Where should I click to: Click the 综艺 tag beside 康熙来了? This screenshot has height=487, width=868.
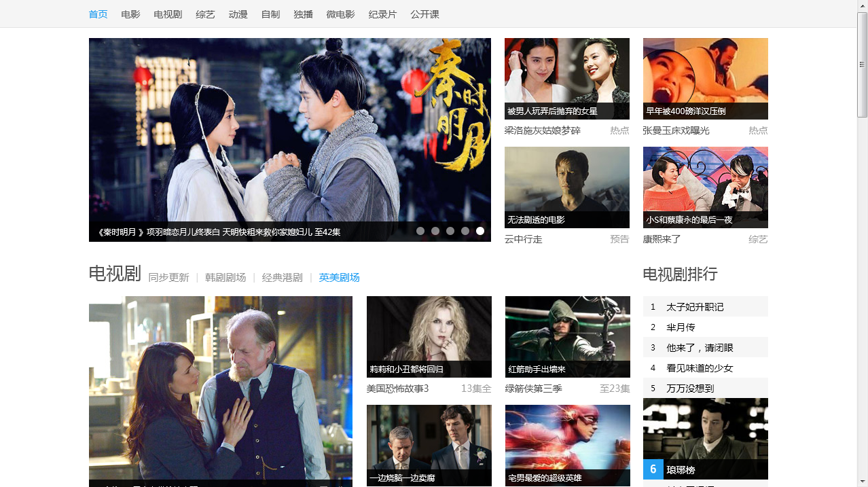[758, 239]
